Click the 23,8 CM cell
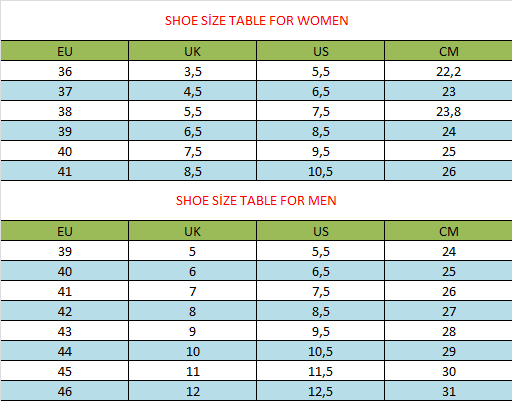 pos(448,111)
